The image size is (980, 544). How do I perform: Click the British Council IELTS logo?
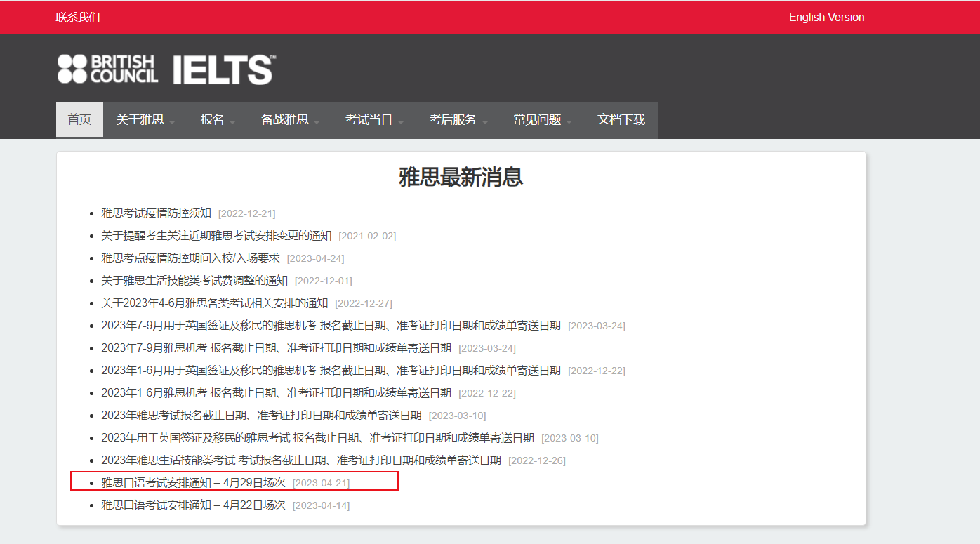[166, 69]
